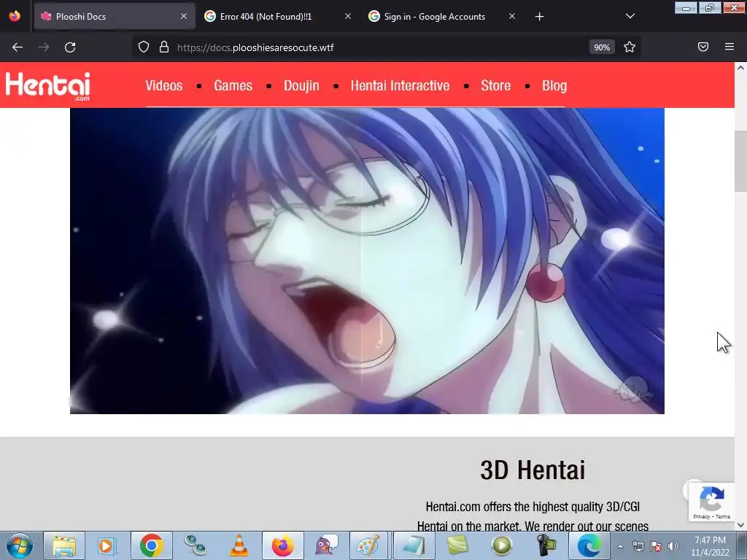The image size is (747, 560).
Task: Open the Windows Start button
Action: [19, 545]
